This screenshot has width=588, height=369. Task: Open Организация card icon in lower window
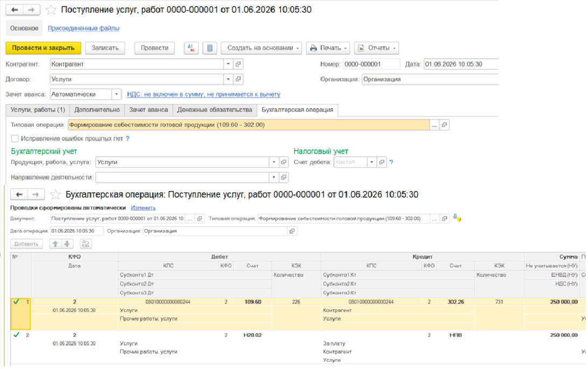click(292, 231)
